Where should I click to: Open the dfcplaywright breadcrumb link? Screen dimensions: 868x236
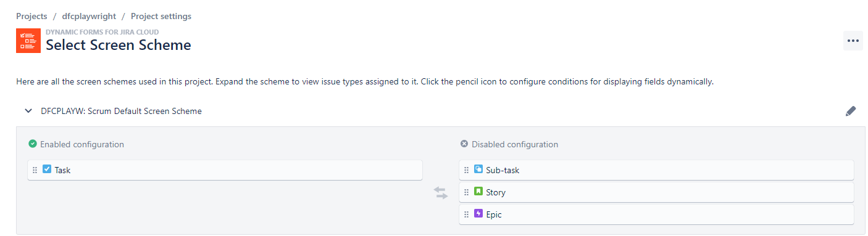(x=89, y=17)
